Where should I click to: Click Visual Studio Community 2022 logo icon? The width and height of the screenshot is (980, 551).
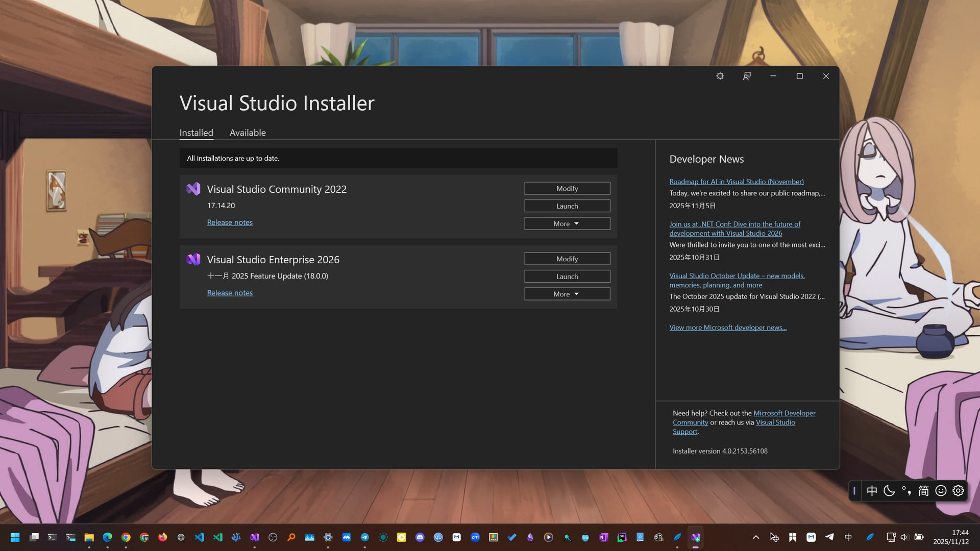tap(193, 189)
